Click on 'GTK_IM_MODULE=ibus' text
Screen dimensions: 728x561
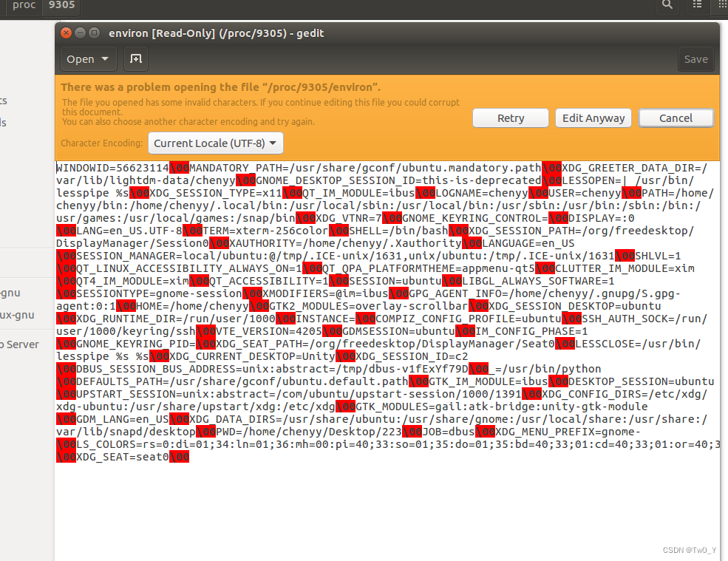[x=489, y=381]
